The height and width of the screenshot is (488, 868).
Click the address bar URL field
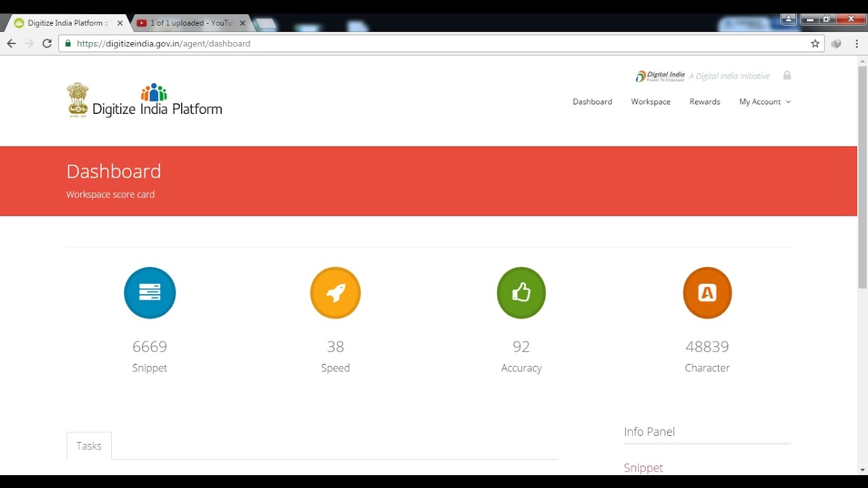coord(441,43)
